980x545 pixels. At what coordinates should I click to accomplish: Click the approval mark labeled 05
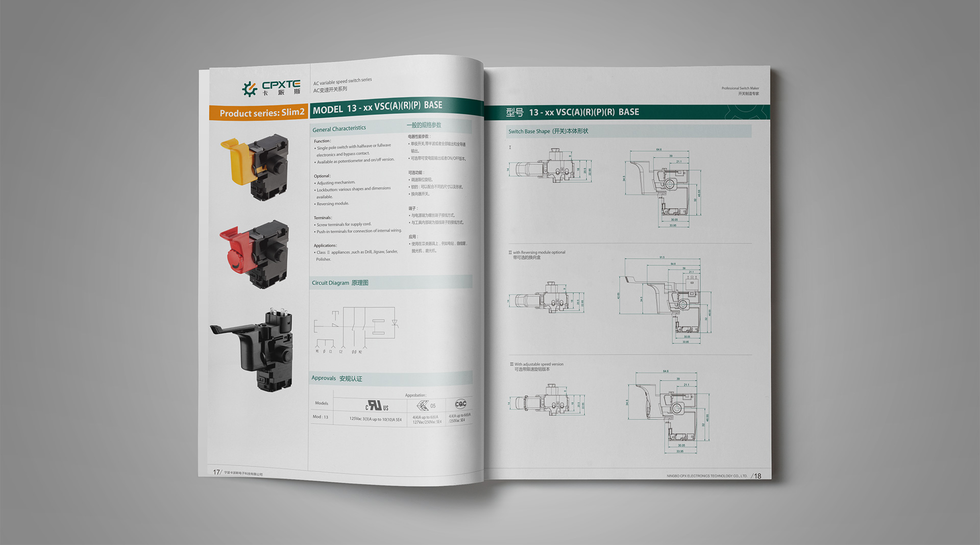(425, 406)
